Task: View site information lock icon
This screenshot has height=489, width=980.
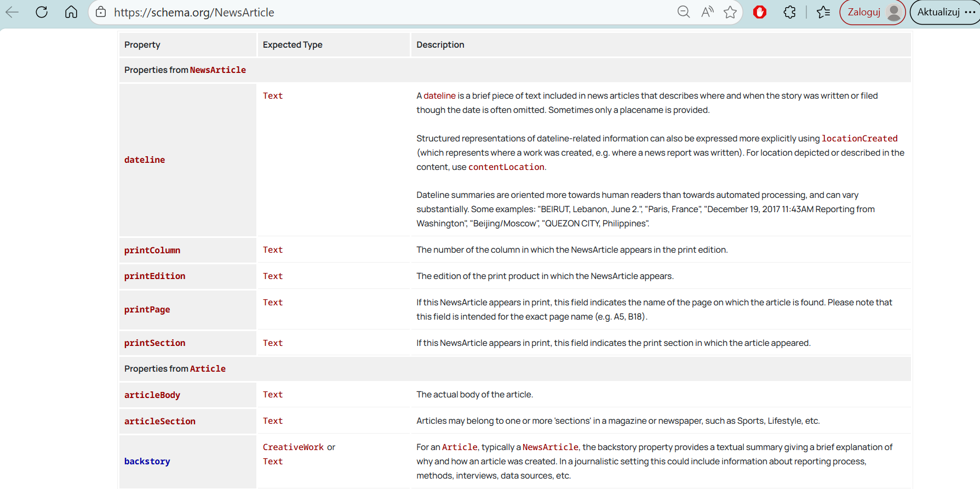Action: point(101,12)
